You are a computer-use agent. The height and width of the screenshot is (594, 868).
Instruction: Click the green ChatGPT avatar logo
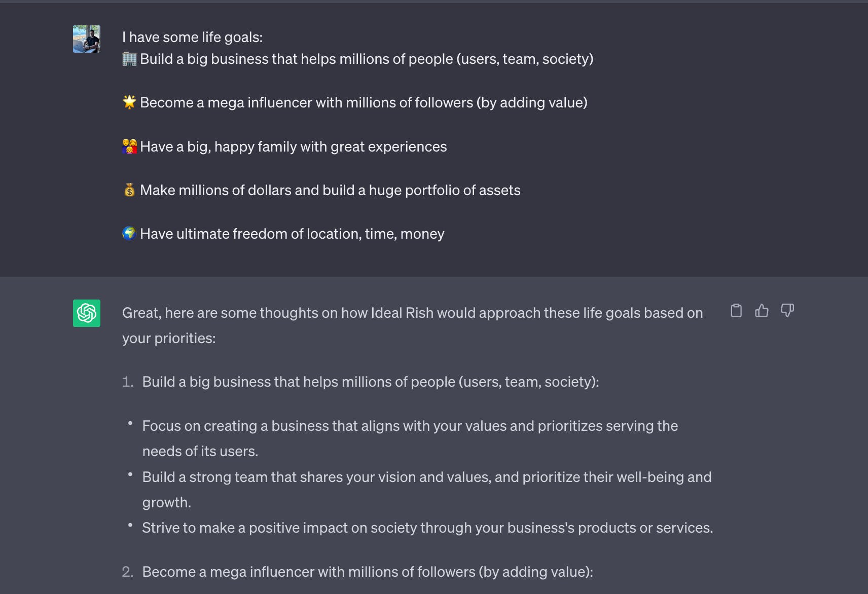click(86, 313)
